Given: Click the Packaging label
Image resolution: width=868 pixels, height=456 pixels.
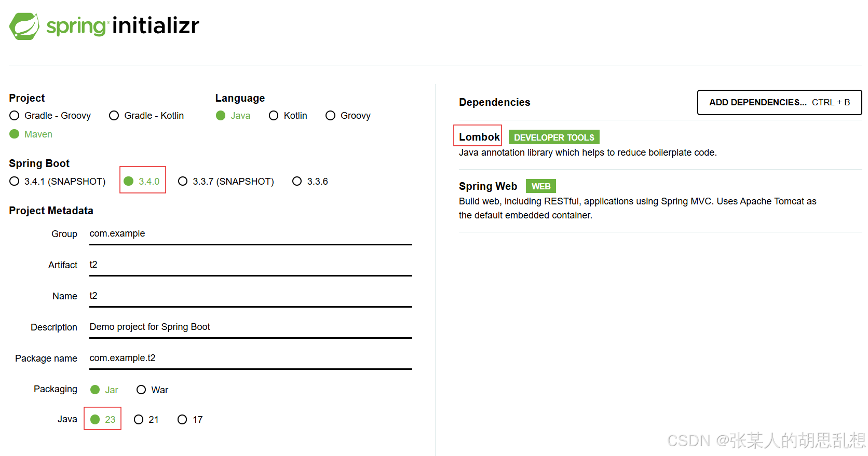Looking at the screenshot, I should pos(56,389).
